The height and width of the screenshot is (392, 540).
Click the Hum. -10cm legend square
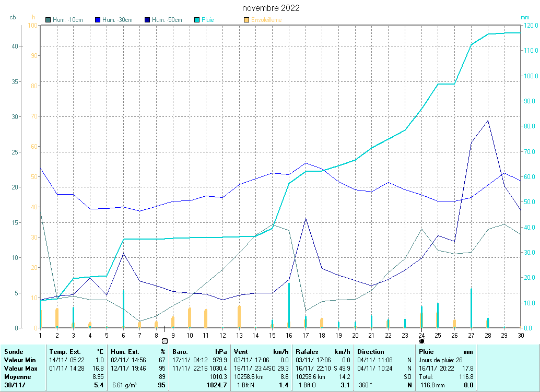49,20
